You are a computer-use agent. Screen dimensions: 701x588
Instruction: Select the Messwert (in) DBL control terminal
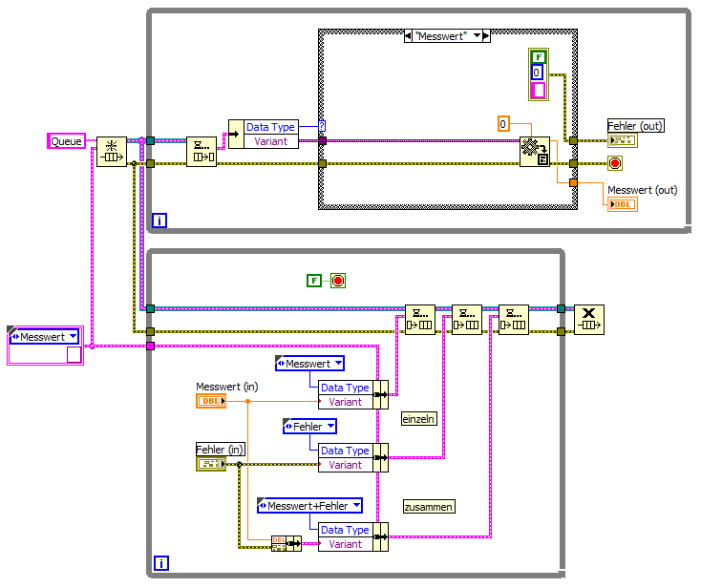(211, 401)
